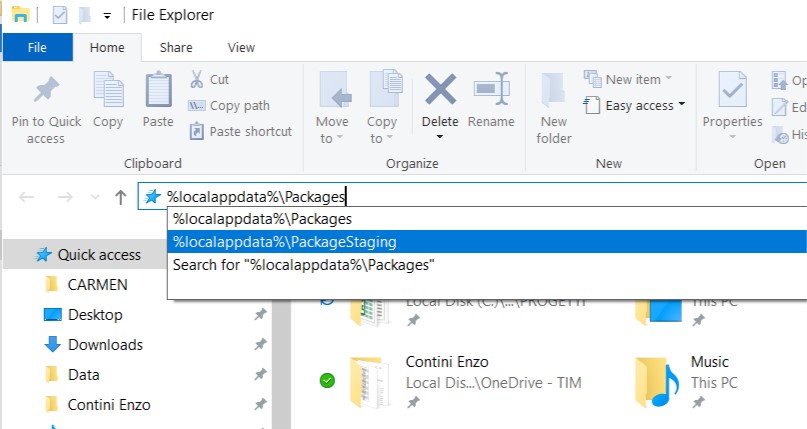Click the Copy icon in Clipboard group

tap(108, 92)
